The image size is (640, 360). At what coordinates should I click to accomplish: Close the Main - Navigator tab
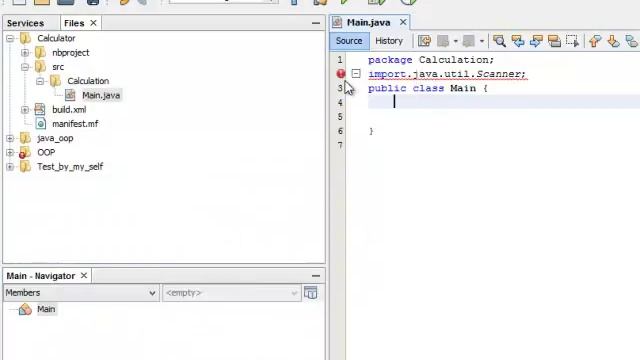click(84, 276)
